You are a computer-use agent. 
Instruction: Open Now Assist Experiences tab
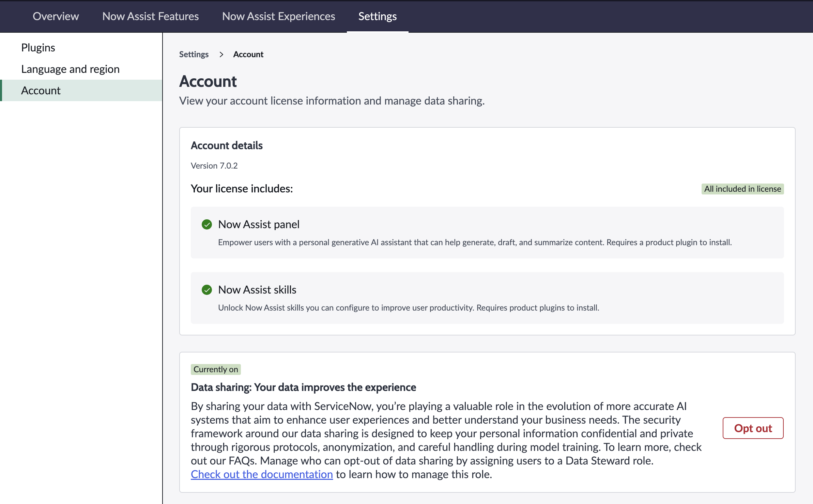(278, 16)
